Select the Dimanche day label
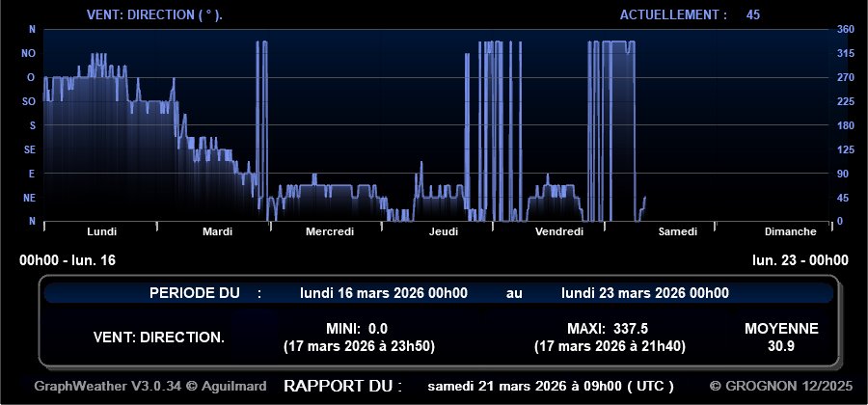The width and height of the screenshot is (868, 405). (x=790, y=231)
